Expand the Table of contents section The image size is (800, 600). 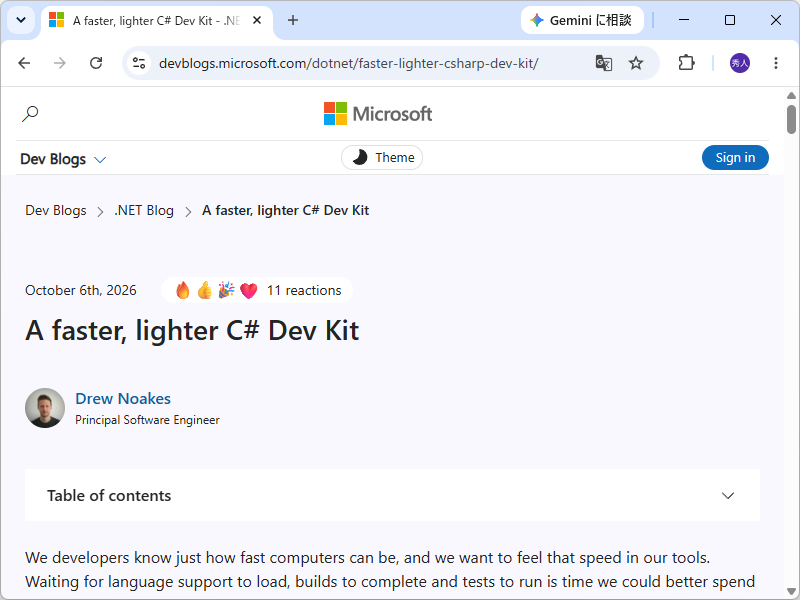pyautogui.click(x=392, y=495)
